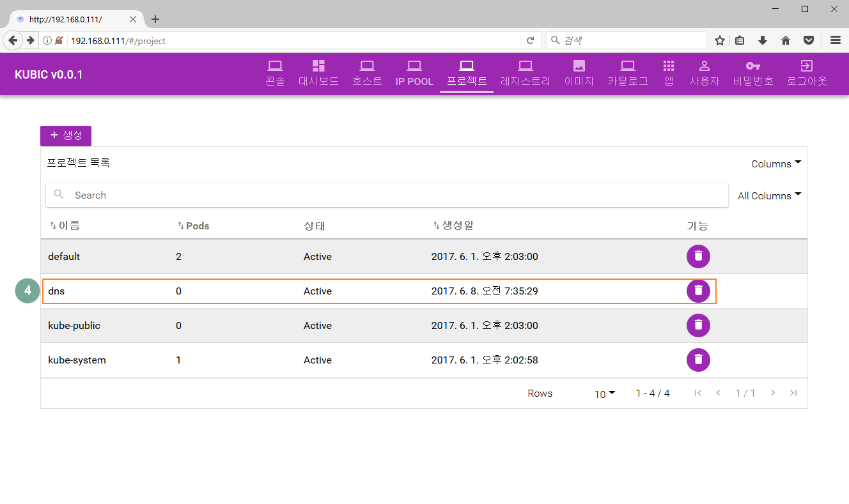Go to the 대시보드 dashboard
Image resolution: width=849 pixels, height=504 pixels.
click(318, 73)
